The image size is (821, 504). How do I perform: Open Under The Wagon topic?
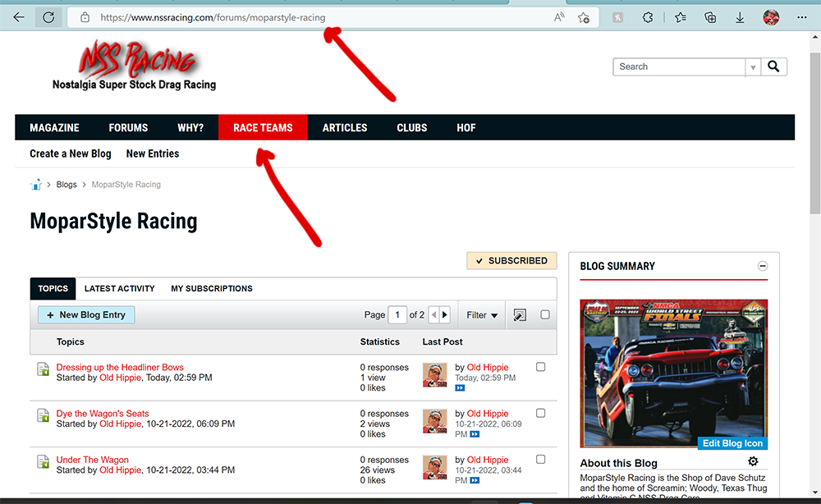[92, 460]
